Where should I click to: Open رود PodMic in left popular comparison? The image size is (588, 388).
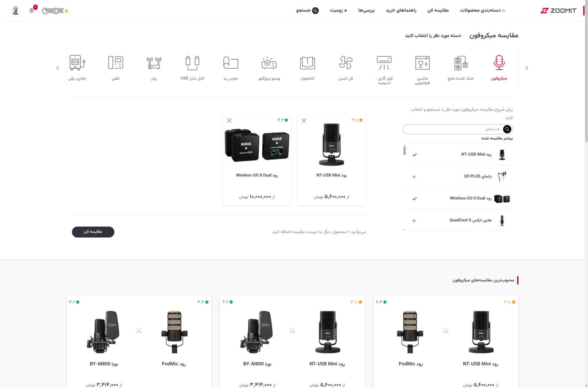pyautogui.click(x=174, y=363)
